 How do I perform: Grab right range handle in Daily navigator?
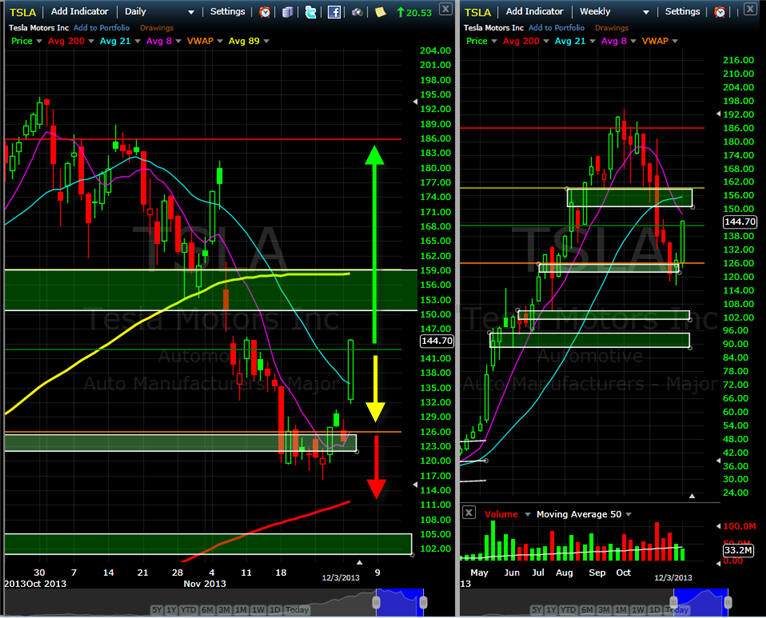[423, 602]
